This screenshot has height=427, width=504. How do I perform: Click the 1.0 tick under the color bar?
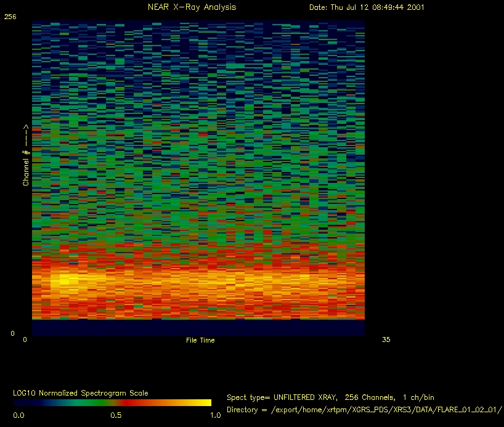(216, 415)
